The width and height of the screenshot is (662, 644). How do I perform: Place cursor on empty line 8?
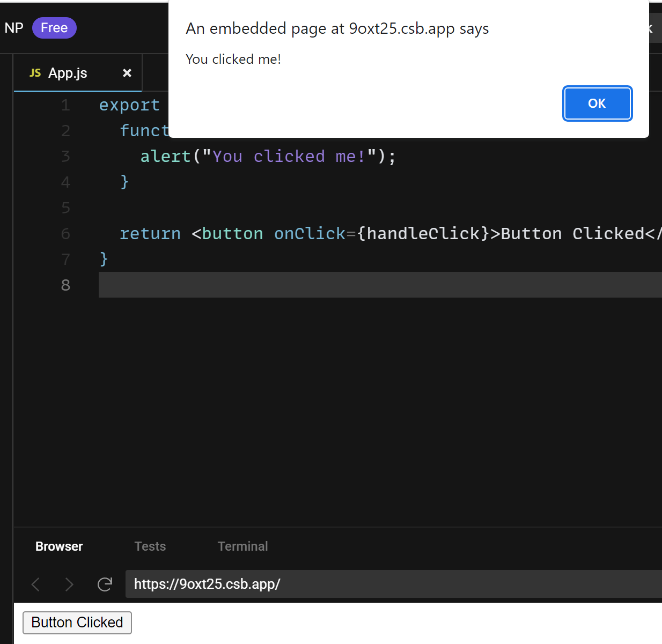tap(380, 285)
